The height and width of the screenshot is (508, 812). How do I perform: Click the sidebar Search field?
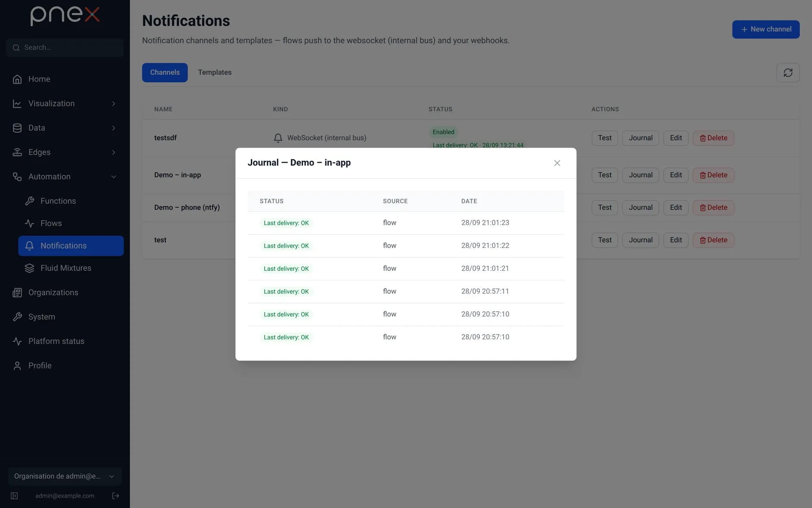[65, 48]
